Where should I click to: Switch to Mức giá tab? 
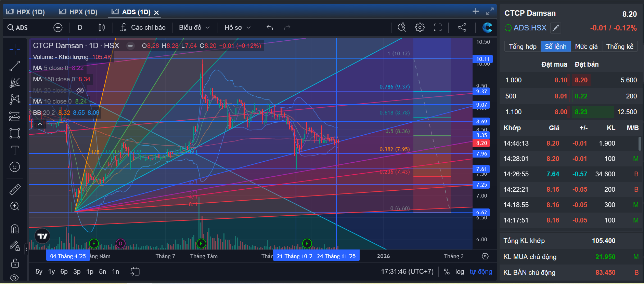pyautogui.click(x=586, y=46)
